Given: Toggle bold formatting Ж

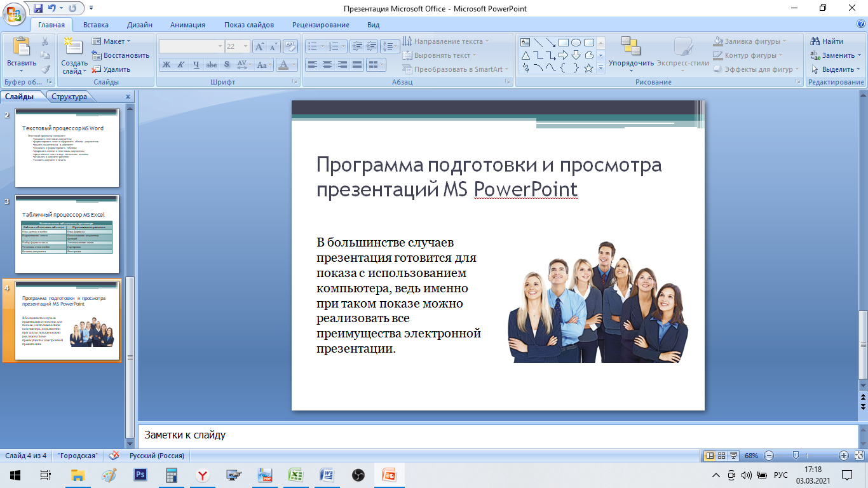Looking at the screenshot, I should 166,65.
